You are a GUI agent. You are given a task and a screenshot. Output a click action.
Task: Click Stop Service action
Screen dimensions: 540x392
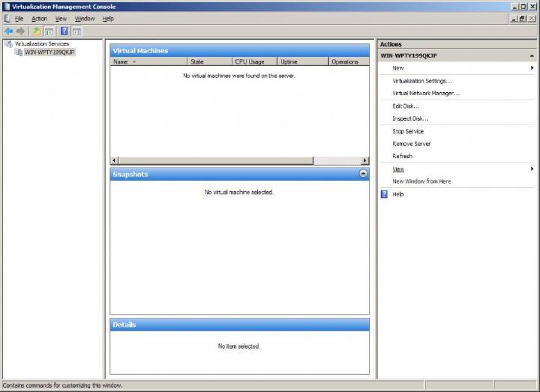pos(408,131)
